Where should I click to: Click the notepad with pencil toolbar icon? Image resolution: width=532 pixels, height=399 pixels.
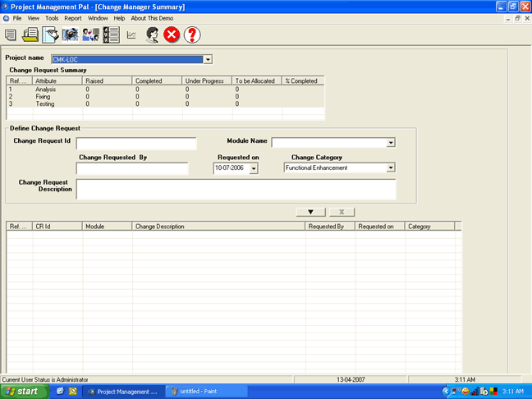[50, 34]
